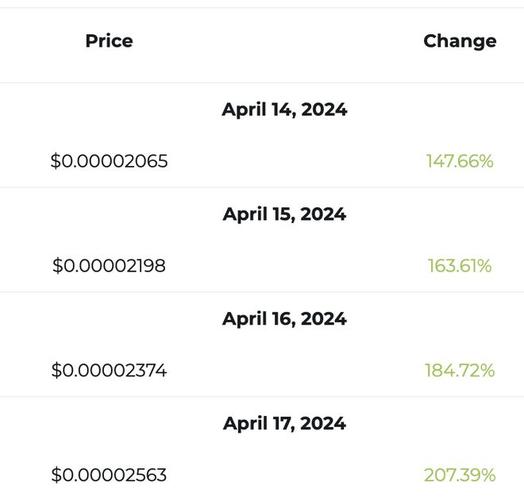524x500 pixels.
Task: Select the April 16, 2024 date heading
Action: (x=284, y=319)
